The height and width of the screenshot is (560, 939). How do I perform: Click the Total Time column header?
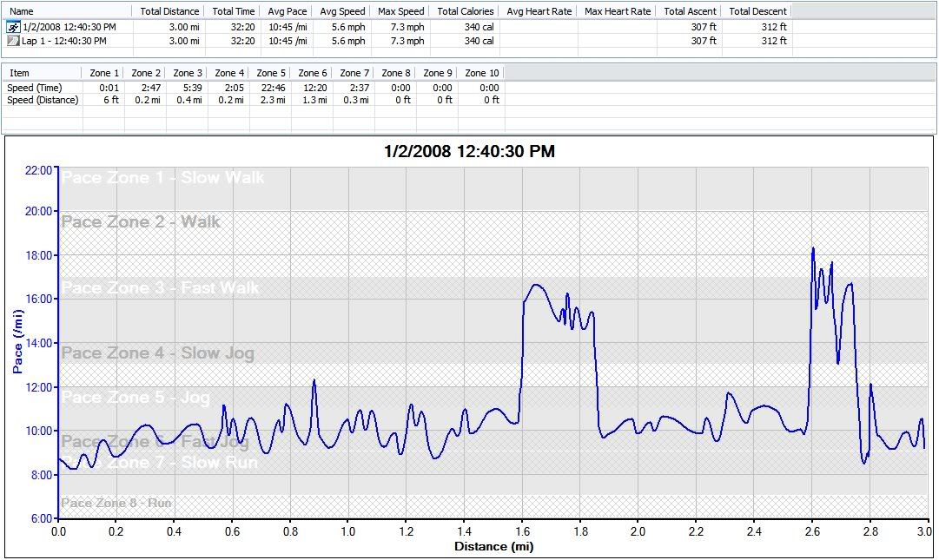click(234, 11)
